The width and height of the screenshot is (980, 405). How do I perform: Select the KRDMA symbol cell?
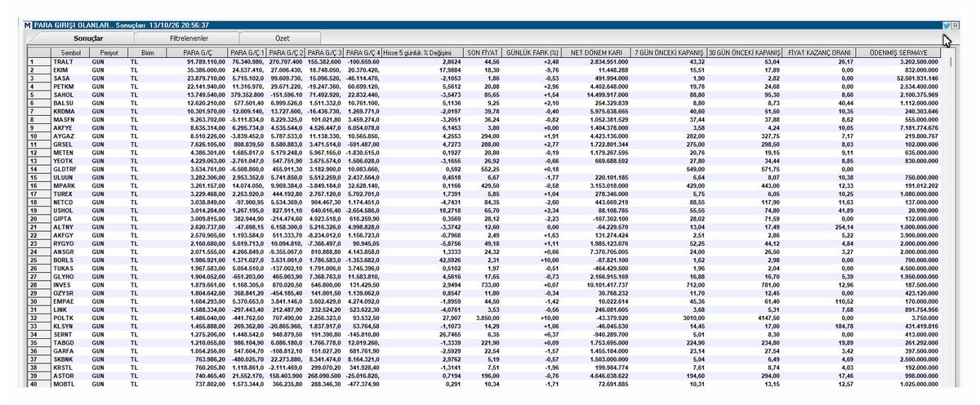[x=70, y=111]
